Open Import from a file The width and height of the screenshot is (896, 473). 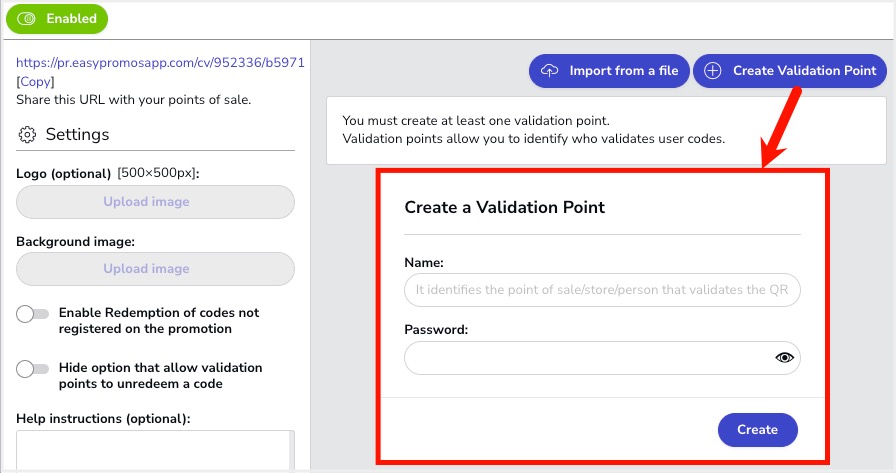(609, 71)
